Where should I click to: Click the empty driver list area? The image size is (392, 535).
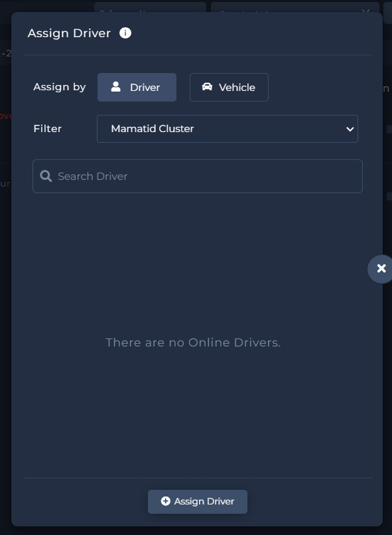198,336
